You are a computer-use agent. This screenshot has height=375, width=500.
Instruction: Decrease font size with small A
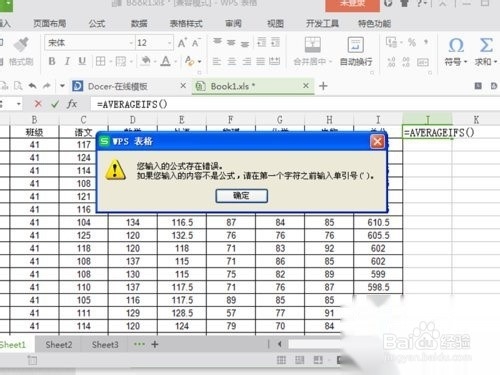196,43
